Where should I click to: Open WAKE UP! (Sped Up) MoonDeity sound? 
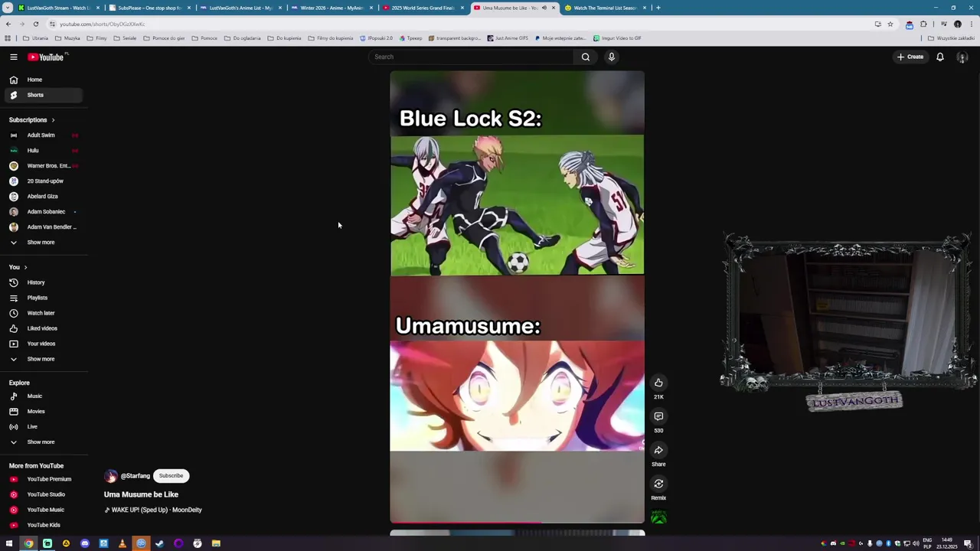tap(153, 510)
